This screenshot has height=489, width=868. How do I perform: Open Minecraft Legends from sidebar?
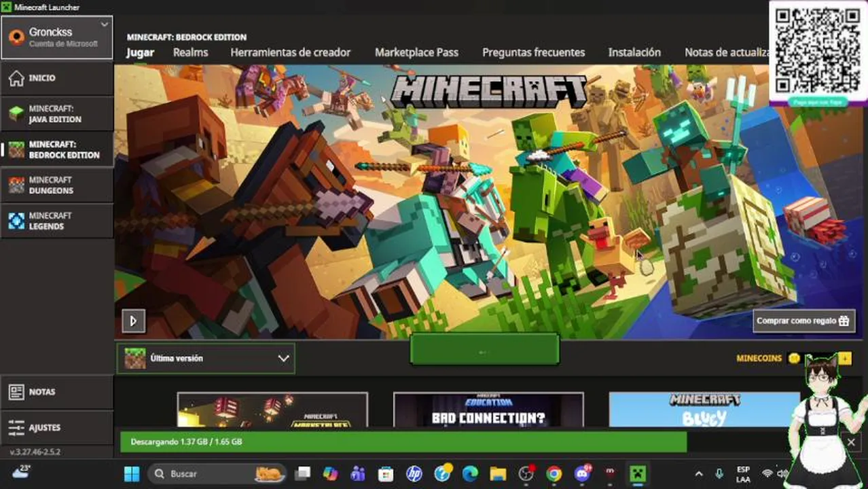(57, 221)
